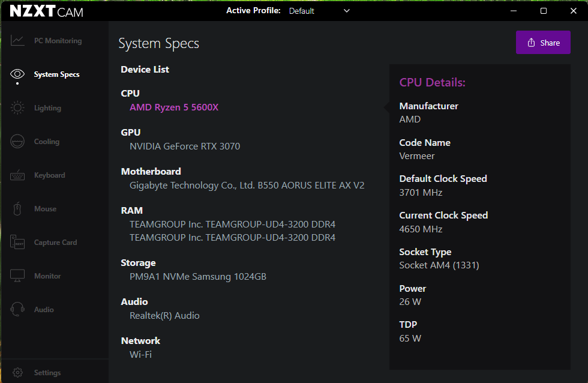Image resolution: width=588 pixels, height=383 pixels.
Task: Close the NZXT CAM window
Action: pyautogui.click(x=574, y=11)
